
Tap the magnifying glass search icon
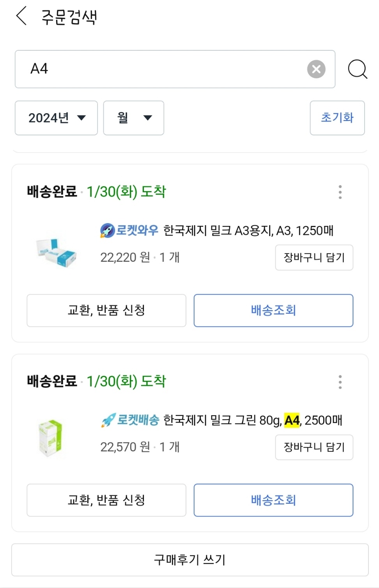(x=357, y=69)
